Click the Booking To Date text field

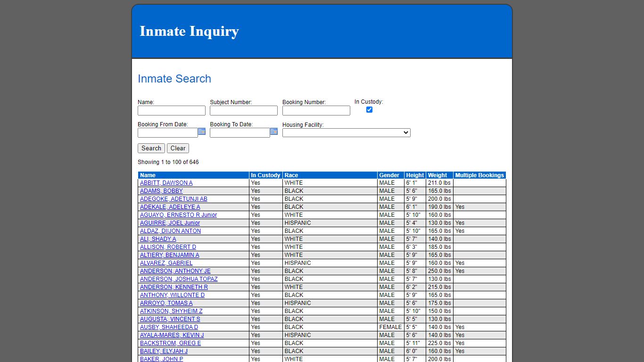point(240,133)
